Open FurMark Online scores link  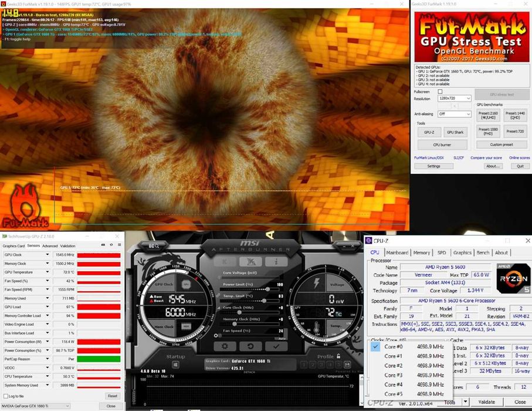click(x=519, y=157)
